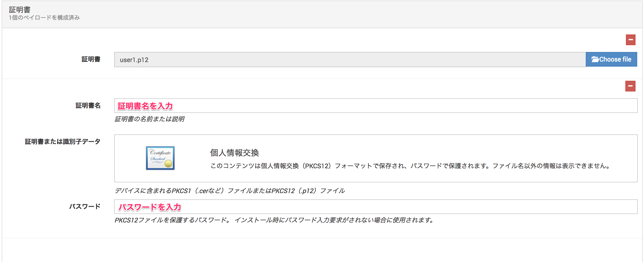Click the 証明書または識別子データ label
Image resolution: width=644 pixels, height=262 pixels.
(62, 141)
